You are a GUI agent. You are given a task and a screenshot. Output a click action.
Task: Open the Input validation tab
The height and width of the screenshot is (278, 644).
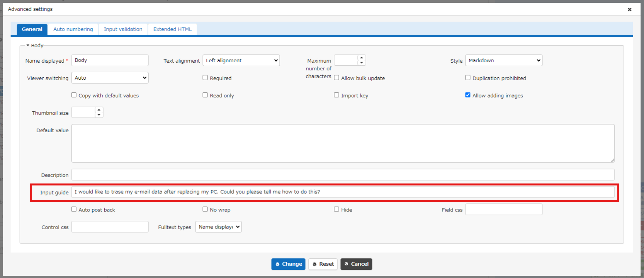pos(123,29)
